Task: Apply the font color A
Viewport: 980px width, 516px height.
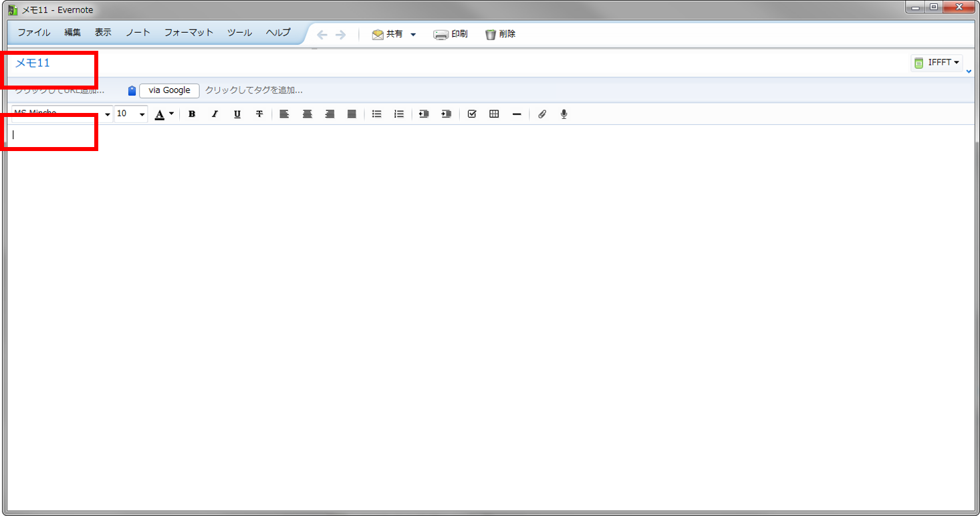Action: 159,114
